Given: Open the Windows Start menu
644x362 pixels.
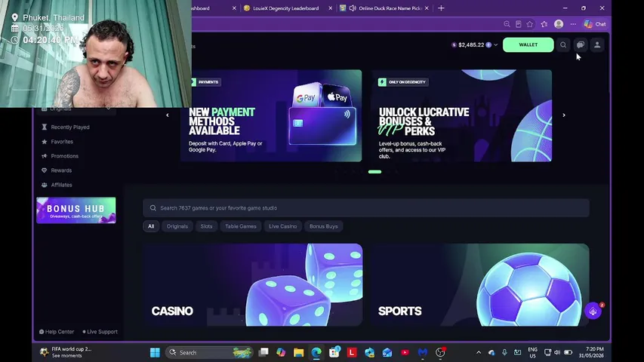Looking at the screenshot, I should [155, 352].
